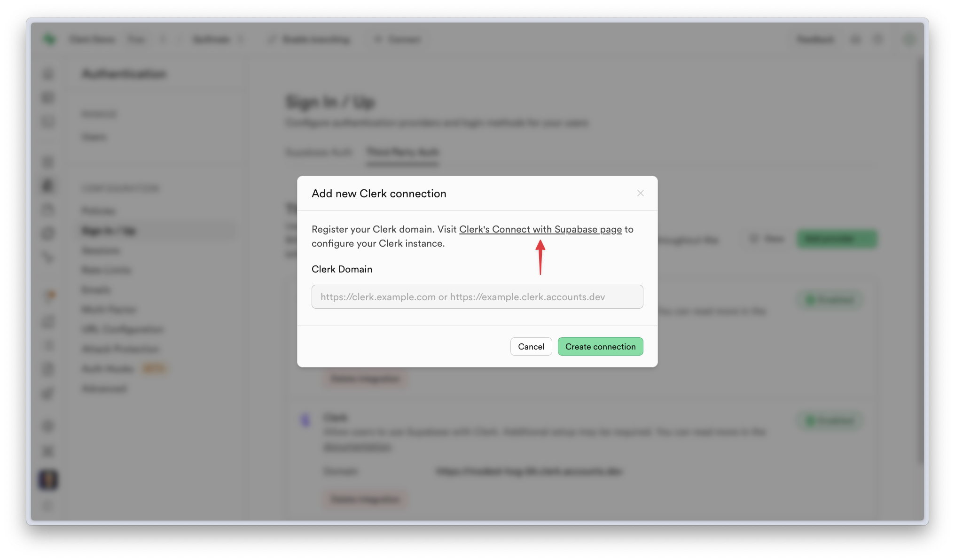This screenshot has height=560, width=955.
Task: Click the purple Clerk provider icon
Action: 305,420
